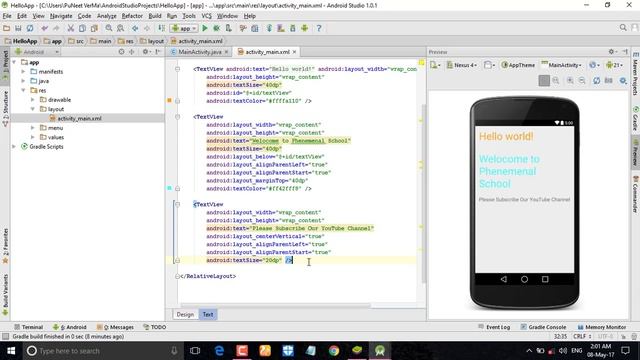Click Scroll from Source icon in Project panel
This screenshot has height=360, width=640.
121,52
